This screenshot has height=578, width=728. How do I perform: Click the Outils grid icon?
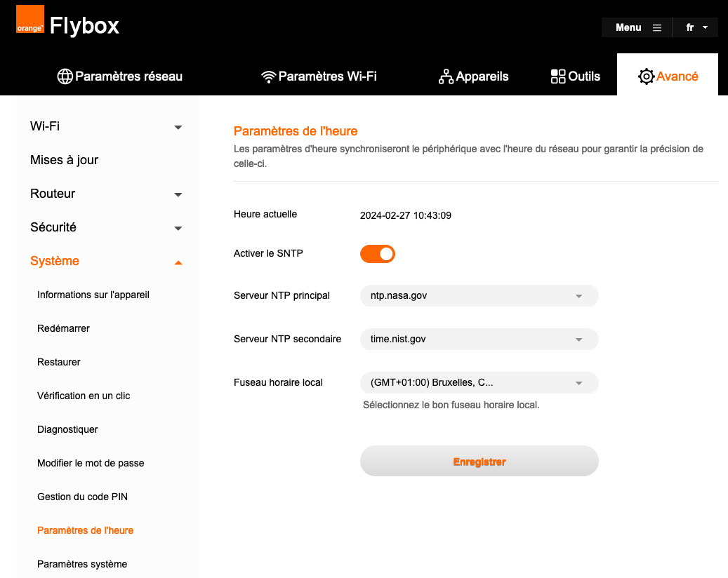(x=558, y=76)
